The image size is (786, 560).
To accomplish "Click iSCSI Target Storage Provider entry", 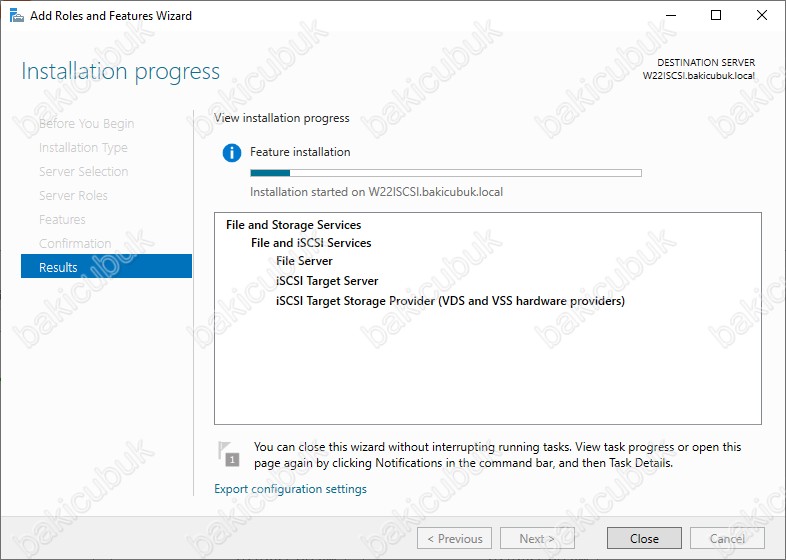I will pos(450,301).
